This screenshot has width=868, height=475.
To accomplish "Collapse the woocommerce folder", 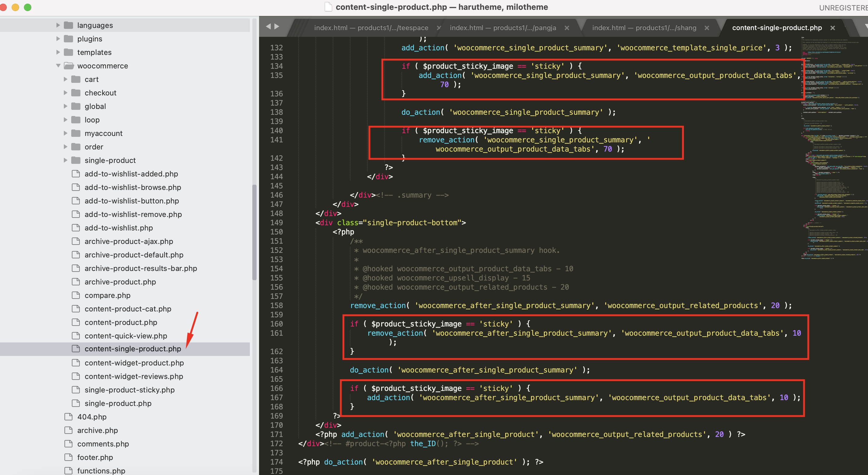I will pyautogui.click(x=58, y=66).
